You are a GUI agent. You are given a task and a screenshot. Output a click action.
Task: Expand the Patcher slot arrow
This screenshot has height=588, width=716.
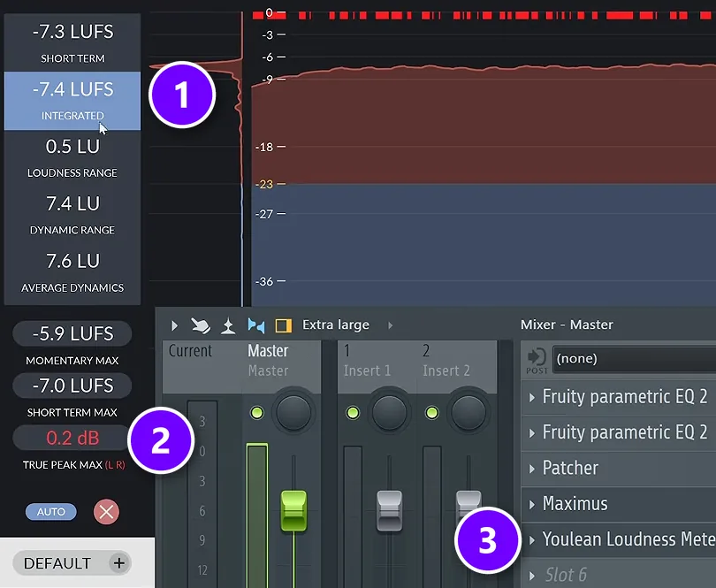click(531, 469)
